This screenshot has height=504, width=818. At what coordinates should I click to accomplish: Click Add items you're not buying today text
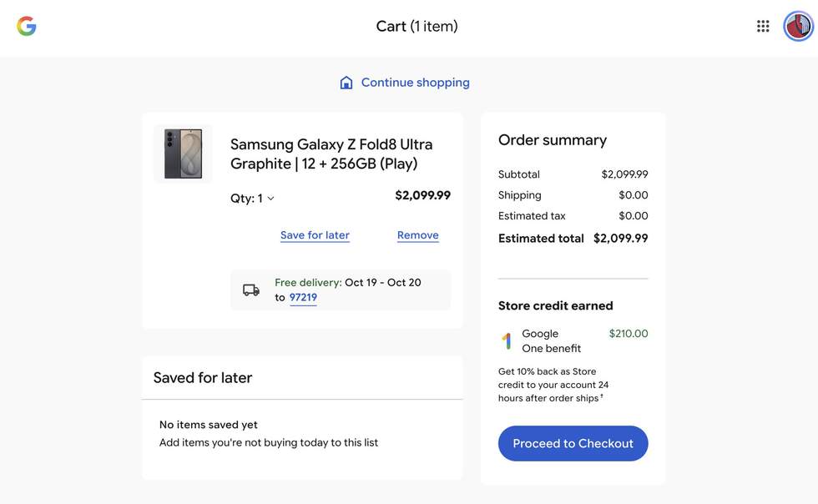point(269,442)
